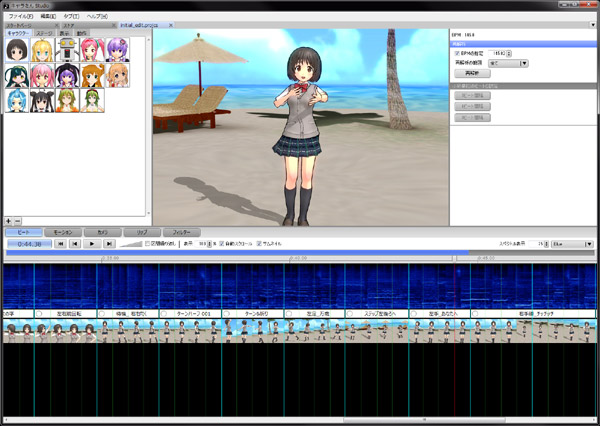Open the ファイル menu
This screenshot has height=426, width=600.
coord(21,17)
